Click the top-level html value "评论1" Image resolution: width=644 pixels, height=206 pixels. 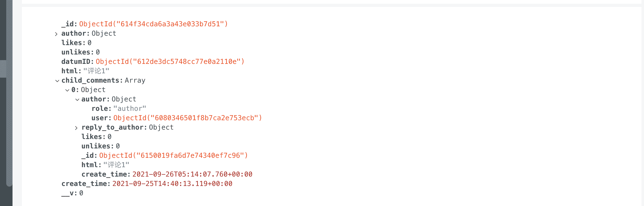[96, 71]
